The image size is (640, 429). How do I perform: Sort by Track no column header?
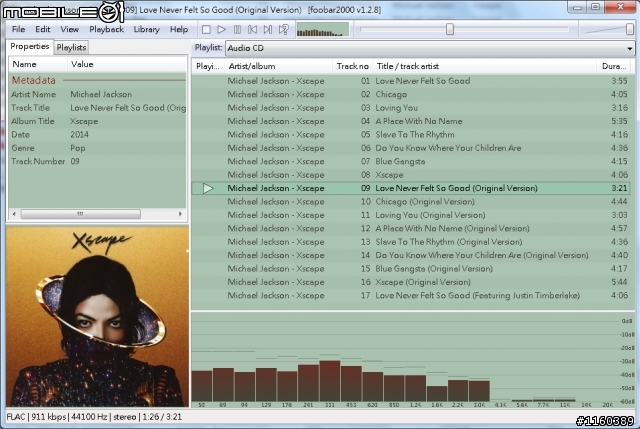pos(353,66)
